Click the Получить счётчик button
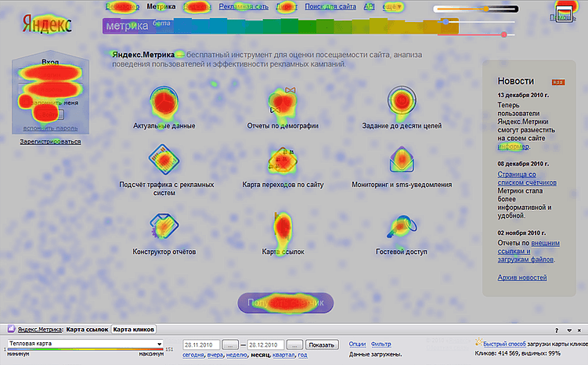 click(x=285, y=302)
